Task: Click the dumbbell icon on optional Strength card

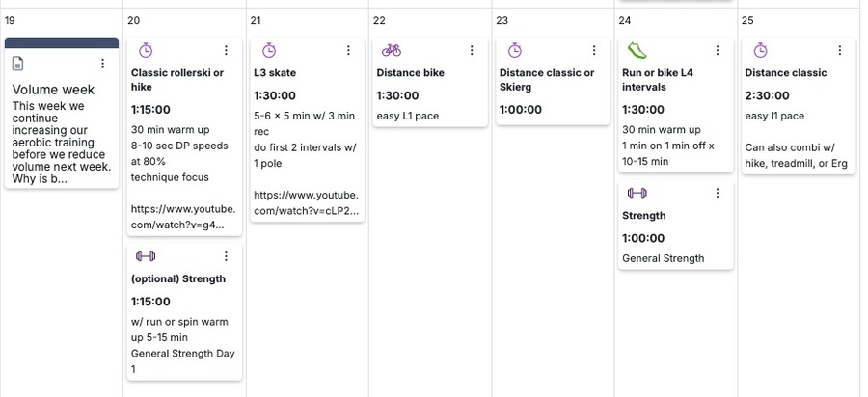Action: click(x=146, y=256)
